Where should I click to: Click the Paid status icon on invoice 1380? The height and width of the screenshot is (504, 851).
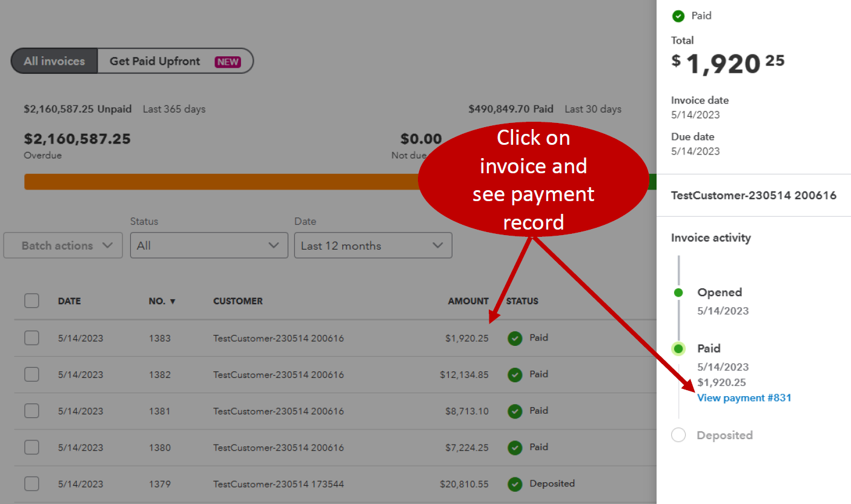tap(514, 447)
